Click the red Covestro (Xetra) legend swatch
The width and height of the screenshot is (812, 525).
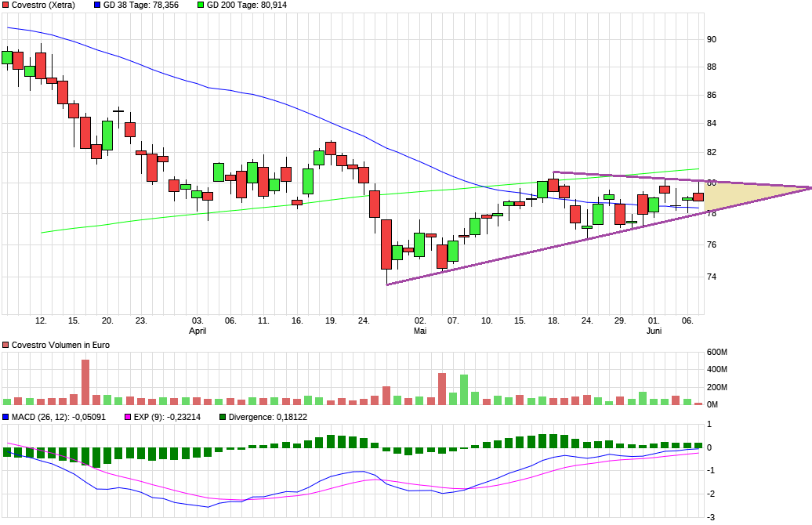point(5,5)
